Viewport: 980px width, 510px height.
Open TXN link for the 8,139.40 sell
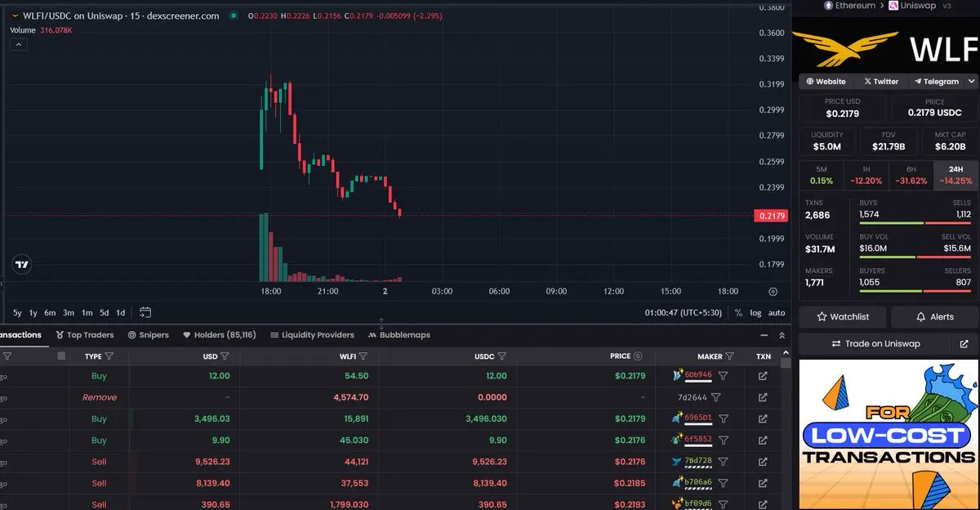coord(763,483)
